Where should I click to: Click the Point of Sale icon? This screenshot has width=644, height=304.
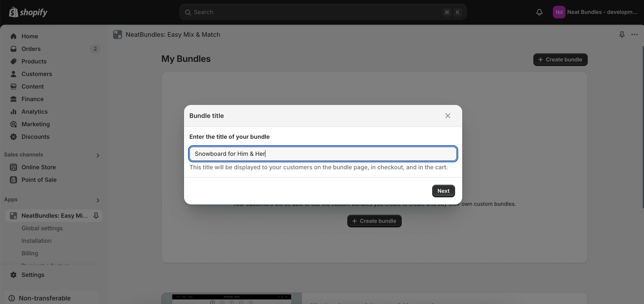coord(13,180)
